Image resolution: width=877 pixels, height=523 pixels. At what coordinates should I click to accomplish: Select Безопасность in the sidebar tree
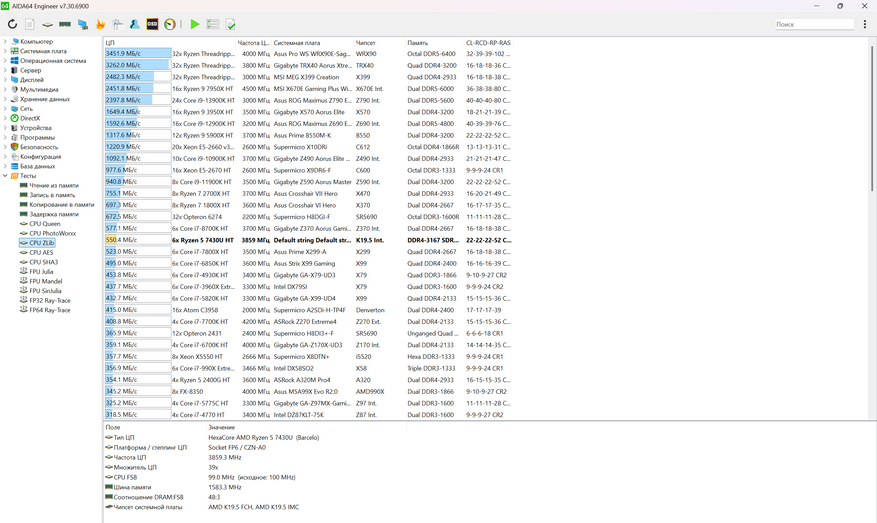pyautogui.click(x=39, y=147)
